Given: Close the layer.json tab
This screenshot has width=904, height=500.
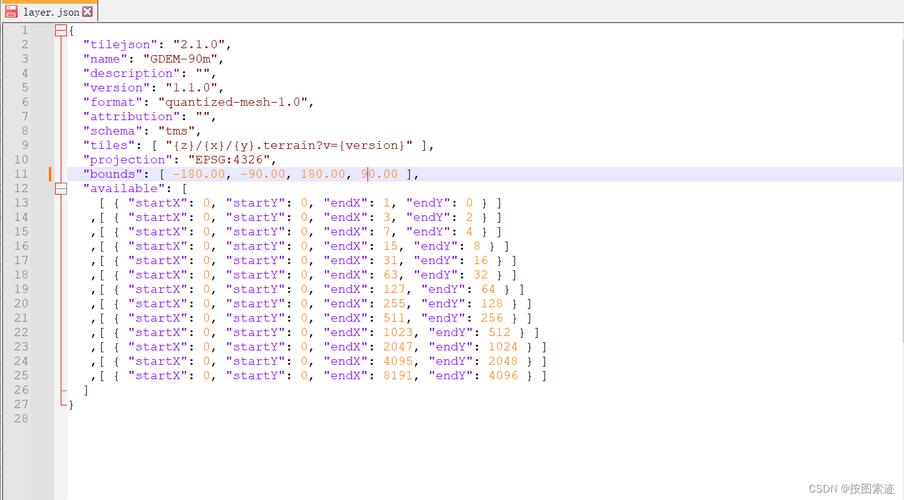Looking at the screenshot, I should [87, 12].
